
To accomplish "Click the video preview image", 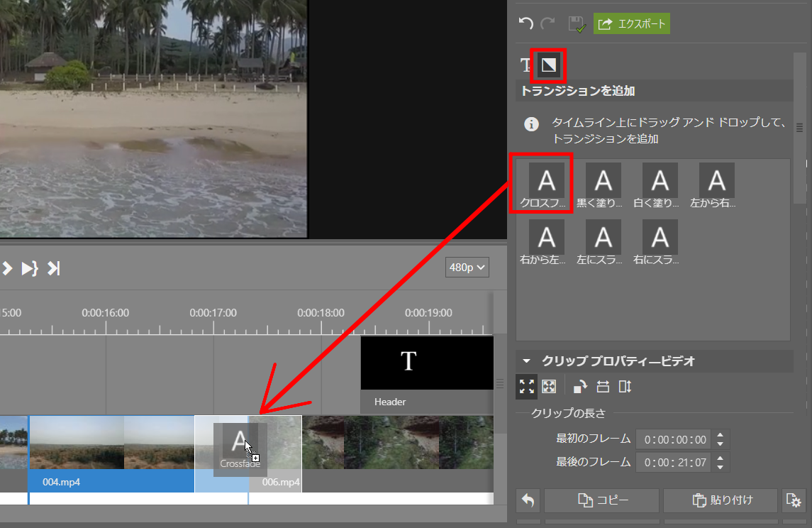I will tap(153, 118).
